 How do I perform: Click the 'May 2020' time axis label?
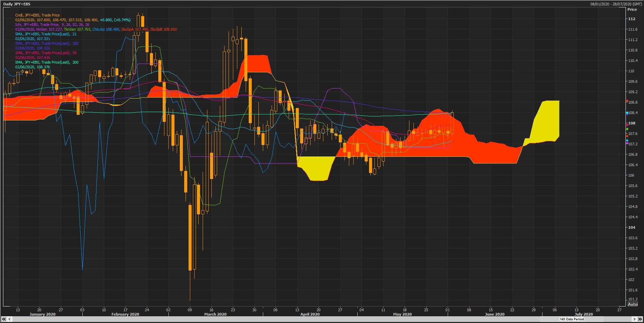pyautogui.click(x=402, y=314)
